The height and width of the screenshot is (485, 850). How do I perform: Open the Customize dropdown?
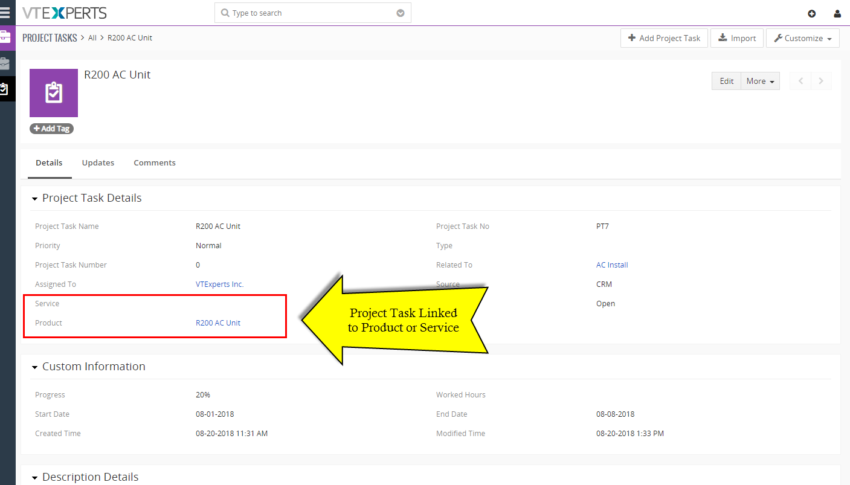pyautogui.click(x=803, y=38)
